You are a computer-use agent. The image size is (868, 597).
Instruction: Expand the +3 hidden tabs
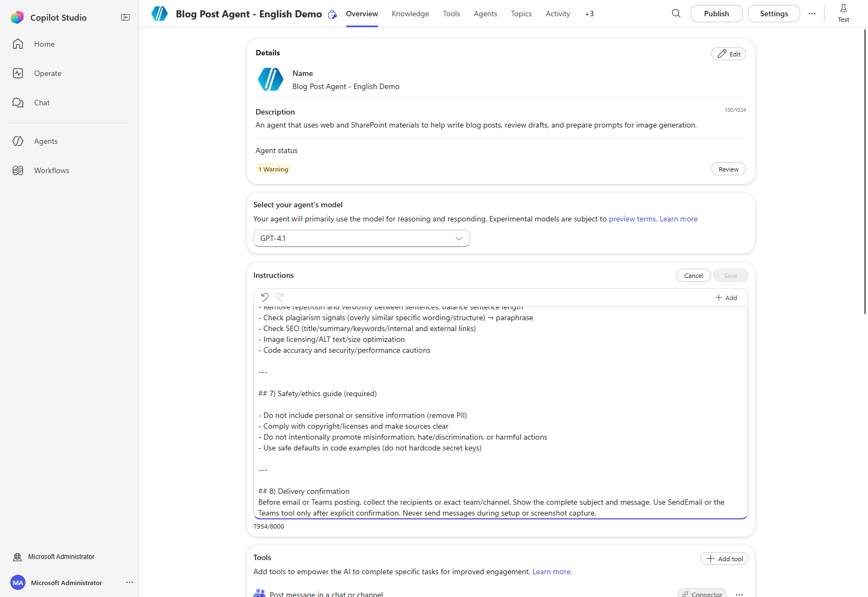589,14
